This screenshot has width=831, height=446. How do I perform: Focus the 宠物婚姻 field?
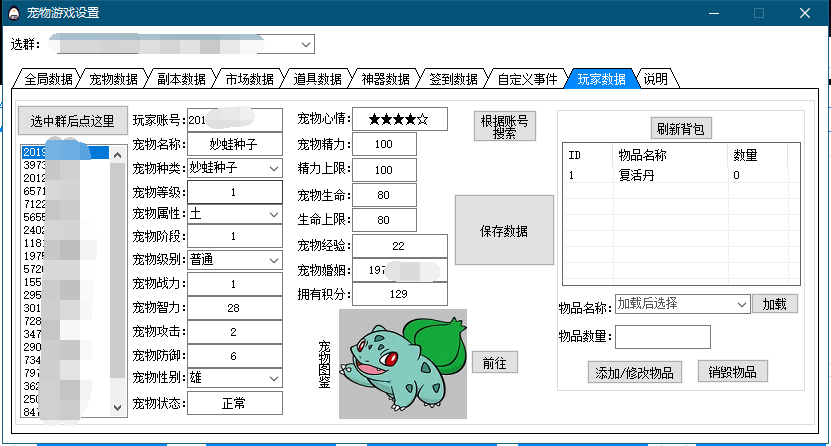coord(400,270)
